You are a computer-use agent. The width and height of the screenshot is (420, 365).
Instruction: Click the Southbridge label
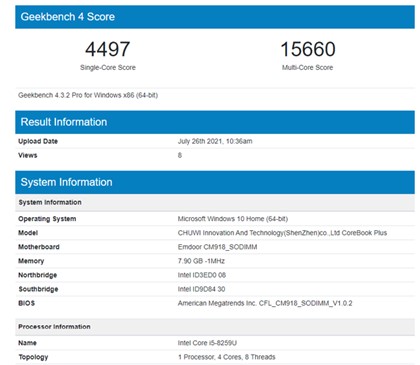(x=38, y=289)
